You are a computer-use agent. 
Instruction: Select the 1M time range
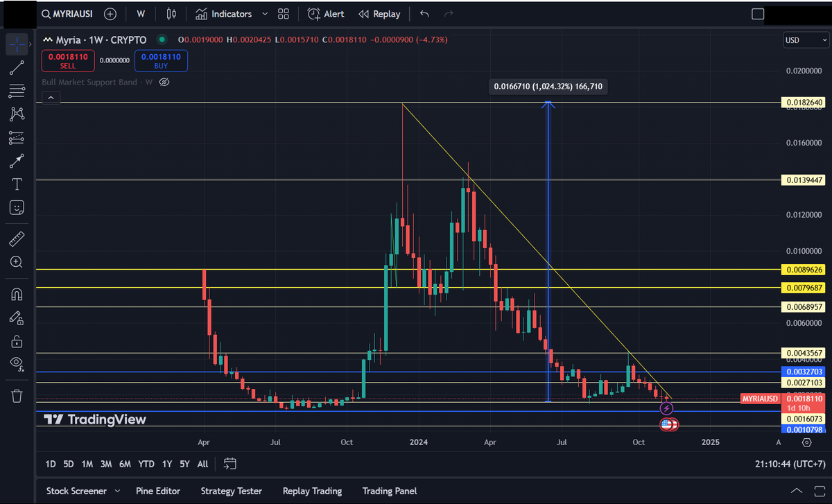(x=87, y=463)
